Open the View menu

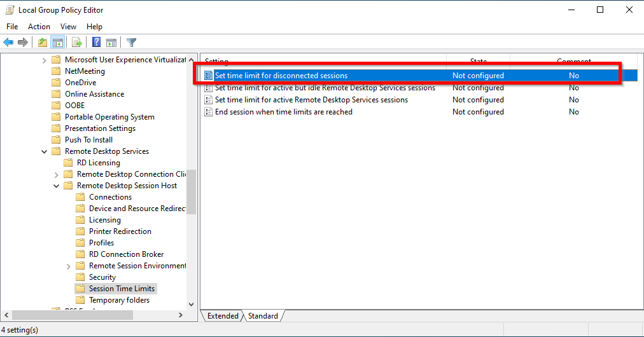point(68,27)
